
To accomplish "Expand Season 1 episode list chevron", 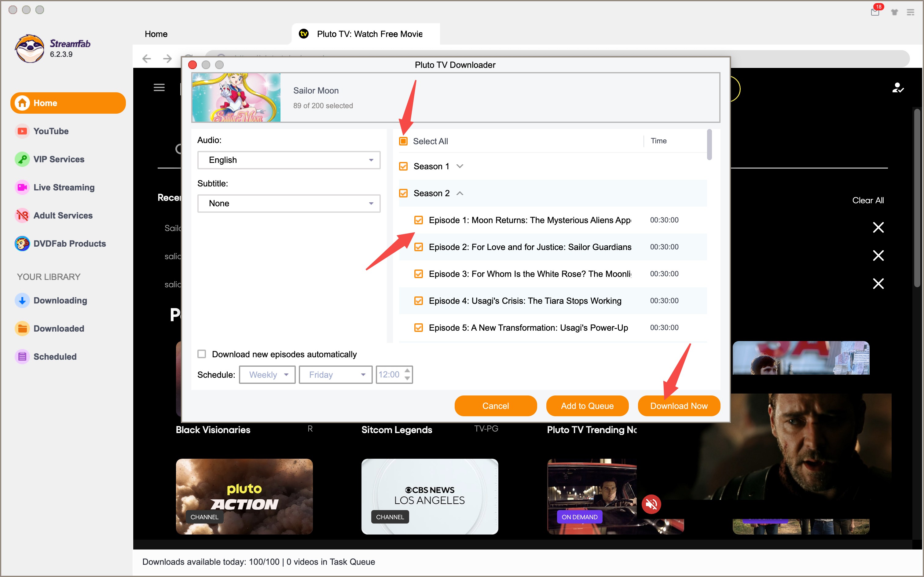I will (x=460, y=166).
